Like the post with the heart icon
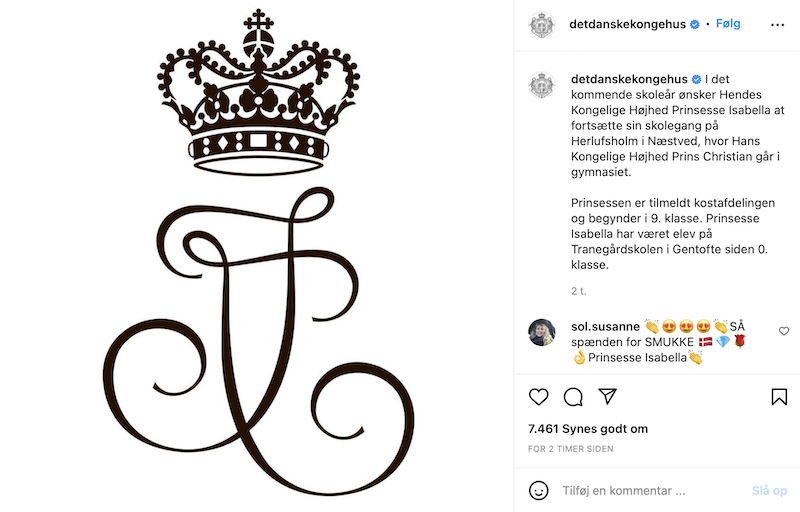800x512 pixels. coord(538,397)
